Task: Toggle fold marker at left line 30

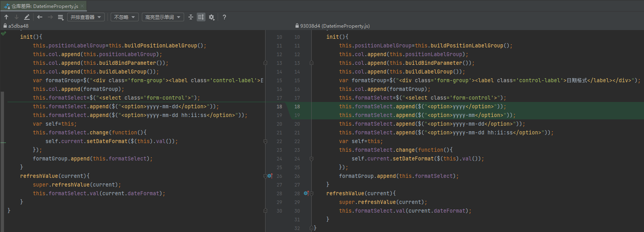Action: point(265,211)
